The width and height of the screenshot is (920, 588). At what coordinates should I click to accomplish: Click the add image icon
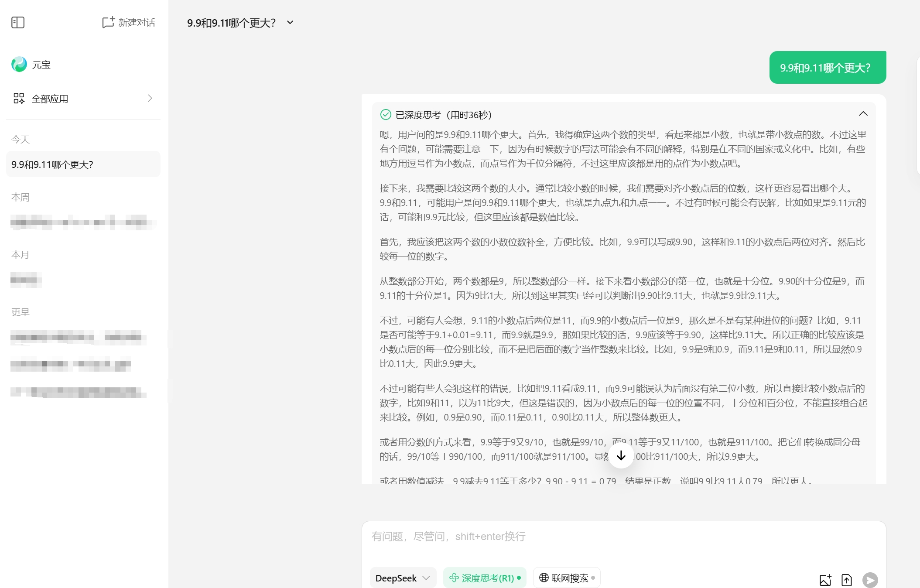click(x=825, y=580)
